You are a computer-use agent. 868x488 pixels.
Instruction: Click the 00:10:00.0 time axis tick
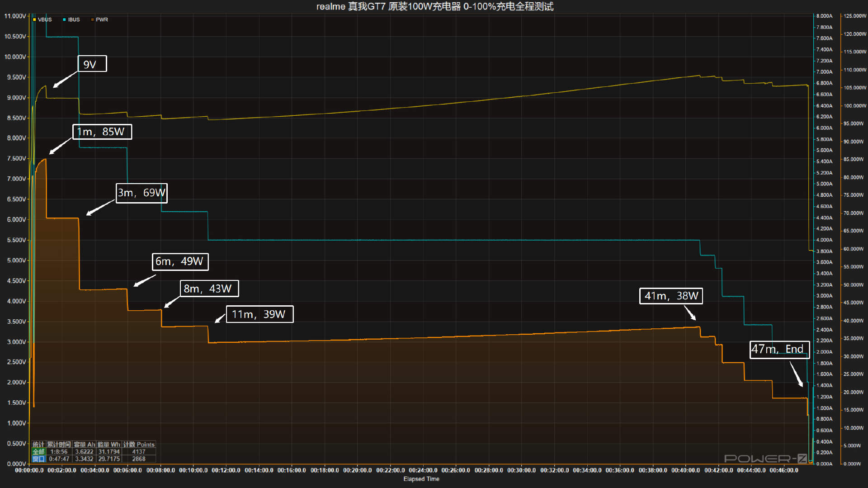(193, 470)
